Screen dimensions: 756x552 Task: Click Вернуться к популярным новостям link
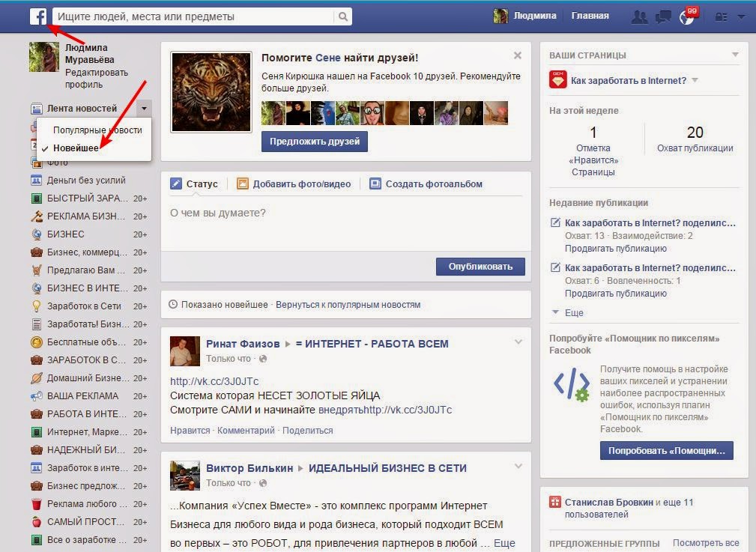[348, 305]
